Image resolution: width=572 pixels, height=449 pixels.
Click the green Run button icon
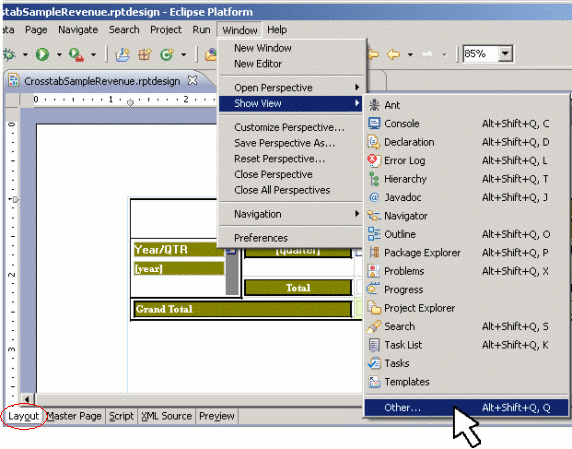pos(42,55)
